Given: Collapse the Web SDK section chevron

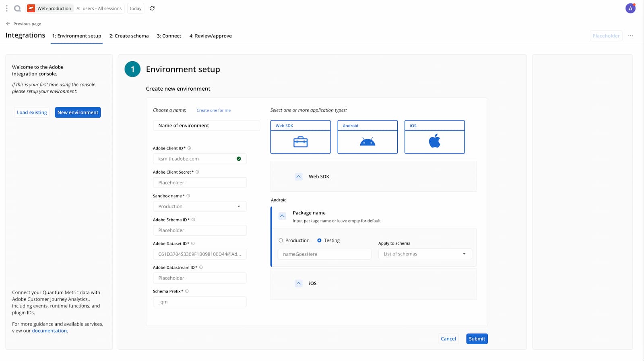Looking at the screenshot, I should (x=299, y=176).
